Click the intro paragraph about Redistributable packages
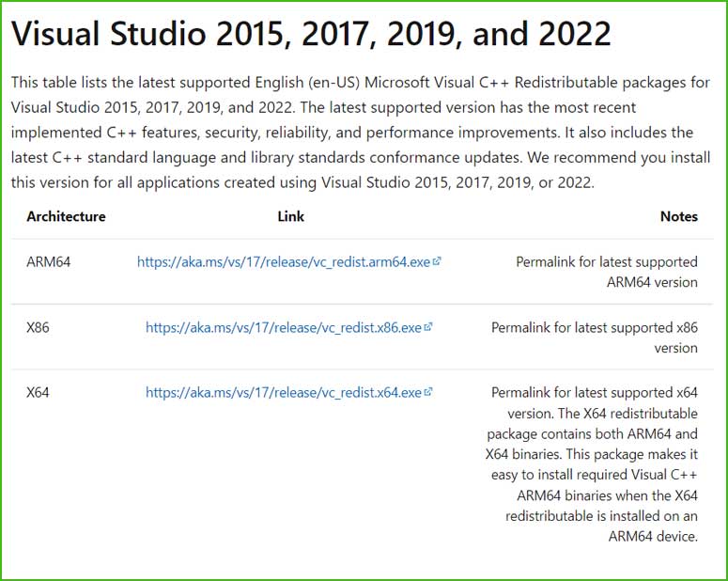728x581 pixels. (361, 133)
